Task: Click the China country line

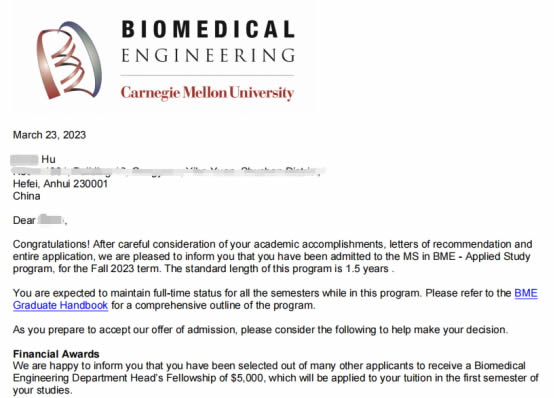Action: point(26,196)
